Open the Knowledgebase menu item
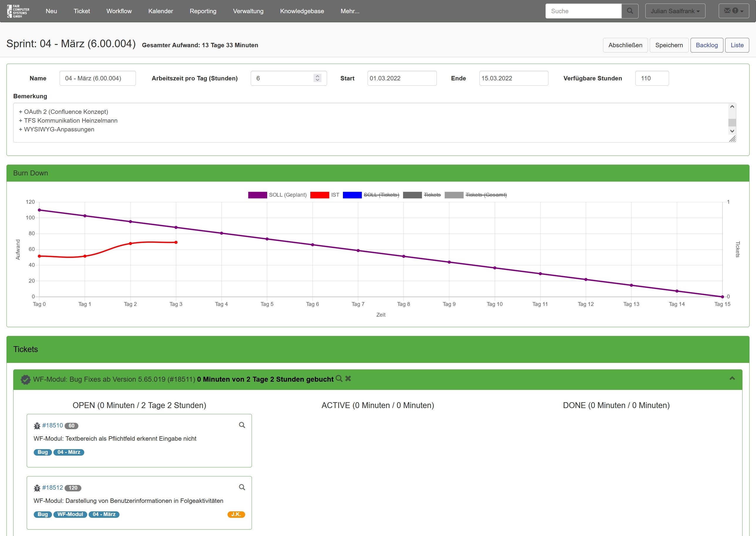The image size is (756, 536). coord(302,11)
